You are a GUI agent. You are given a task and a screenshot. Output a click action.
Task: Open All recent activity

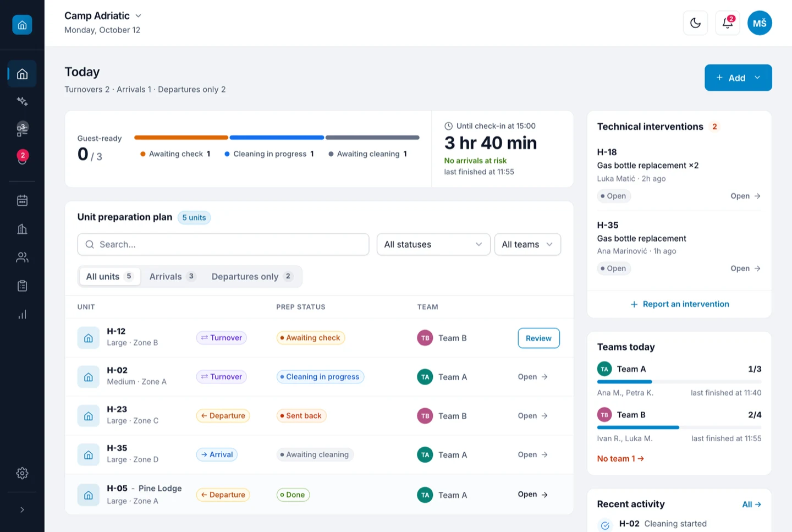click(751, 504)
